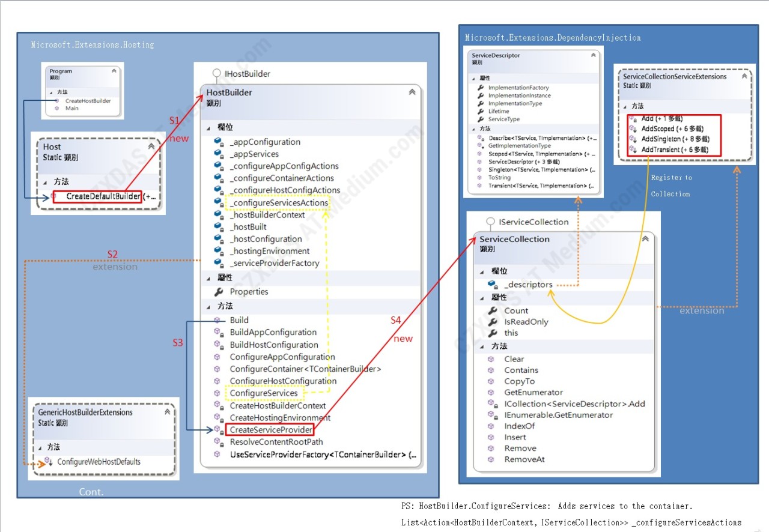Select the UseServiceProviderFactory<TContainerBuilder> method

click(323, 455)
